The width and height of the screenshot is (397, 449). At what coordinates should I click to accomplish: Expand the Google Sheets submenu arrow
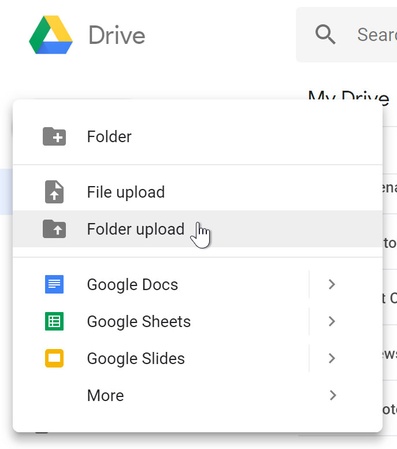point(331,321)
